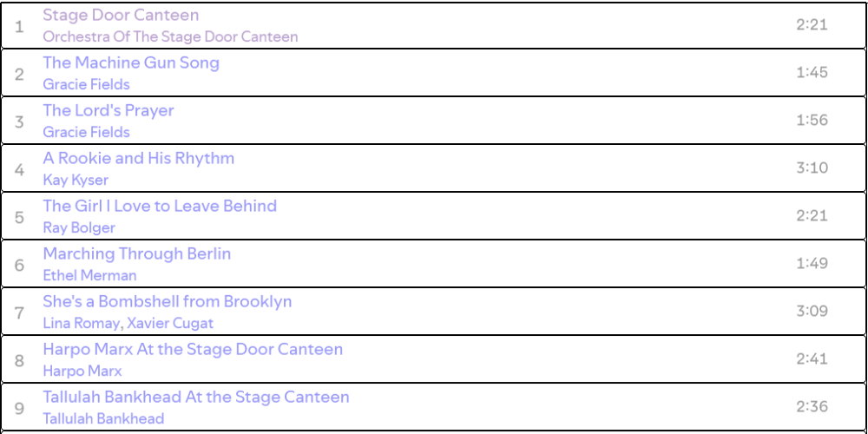
Task: Play Harpo Marx At the Stage Door Canteen
Action: pyautogui.click(x=193, y=350)
